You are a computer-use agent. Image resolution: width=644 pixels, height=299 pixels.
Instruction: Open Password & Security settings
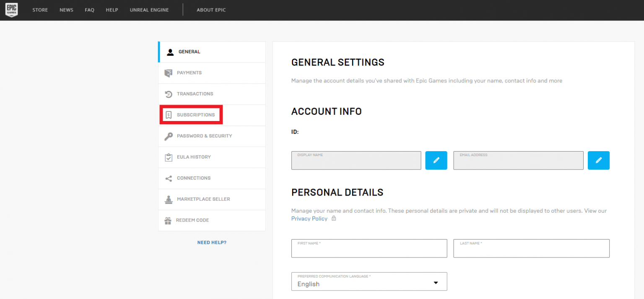212,136
